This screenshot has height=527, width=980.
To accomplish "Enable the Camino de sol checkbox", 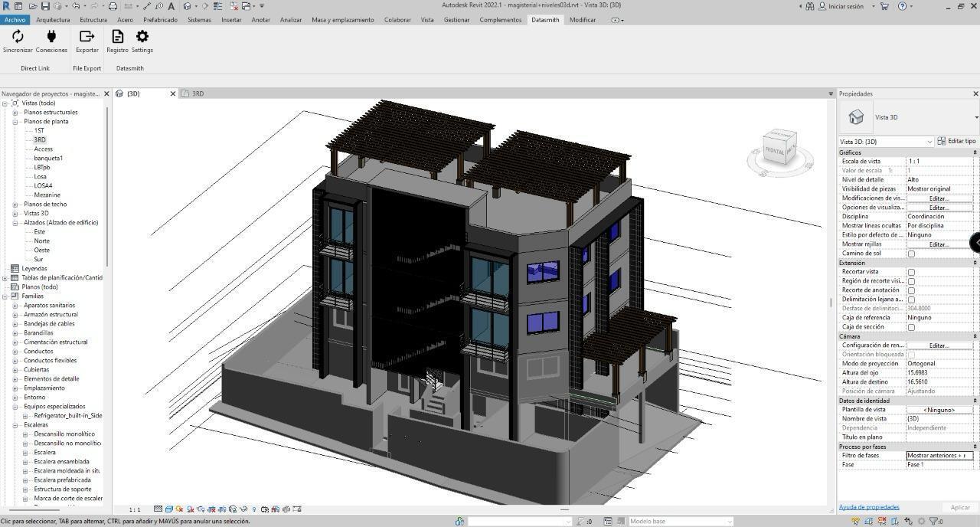I will click(911, 254).
